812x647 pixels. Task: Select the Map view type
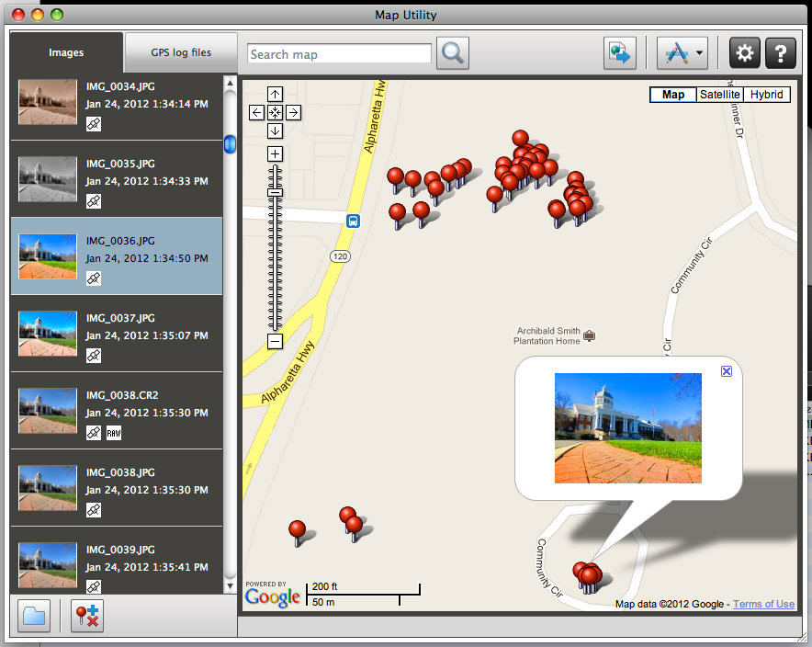(673, 95)
